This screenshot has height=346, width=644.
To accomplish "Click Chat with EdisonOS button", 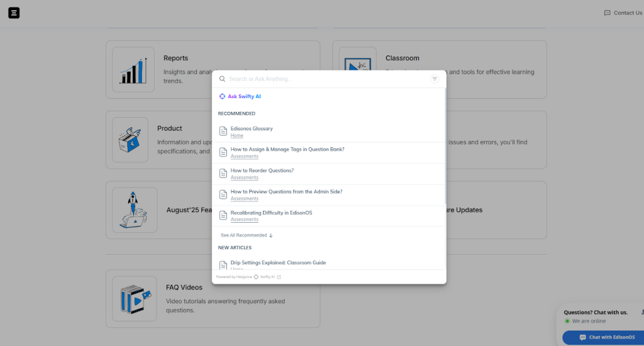I will tap(603, 337).
